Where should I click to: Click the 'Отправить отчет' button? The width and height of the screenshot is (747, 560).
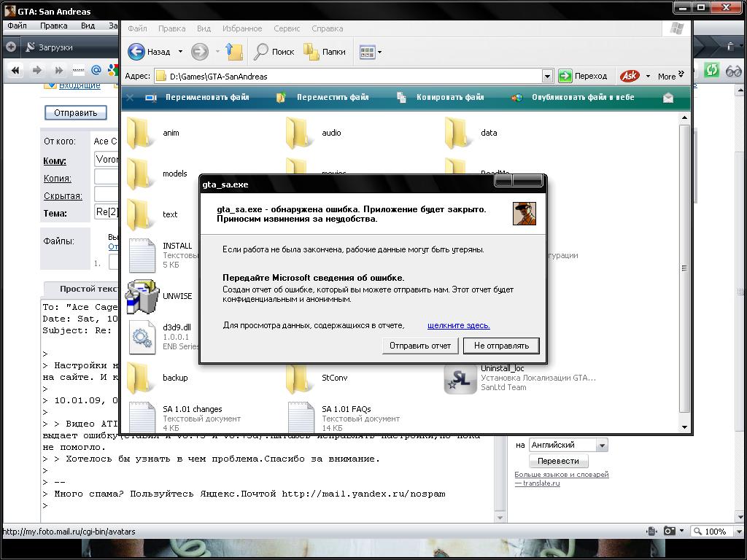(419, 346)
